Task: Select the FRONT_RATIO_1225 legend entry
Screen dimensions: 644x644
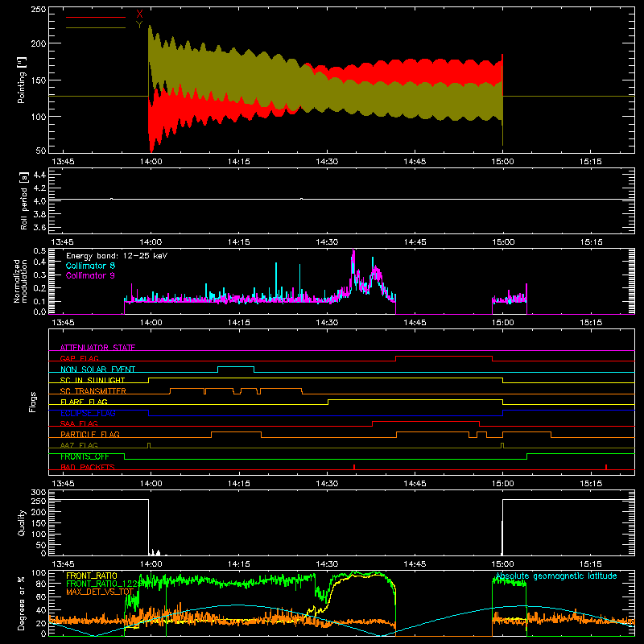Action: (x=104, y=584)
